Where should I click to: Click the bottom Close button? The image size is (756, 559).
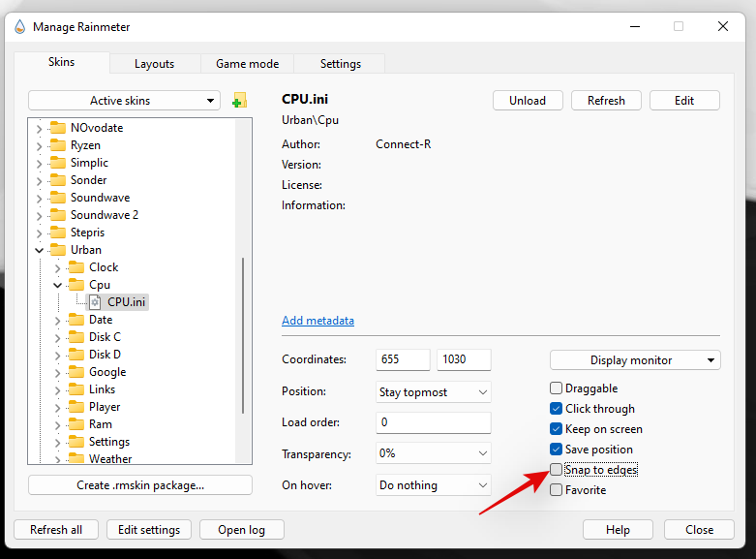click(x=699, y=530)
